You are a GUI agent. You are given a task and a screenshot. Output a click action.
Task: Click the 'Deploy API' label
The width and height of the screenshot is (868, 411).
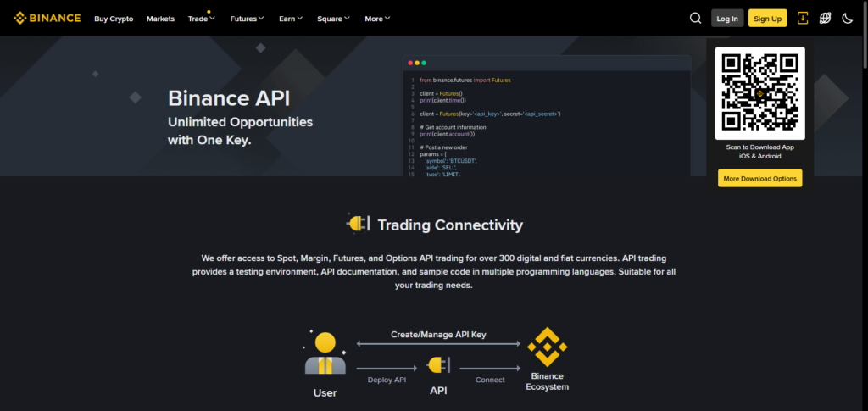pyautogui.click(x=387, y=380)
